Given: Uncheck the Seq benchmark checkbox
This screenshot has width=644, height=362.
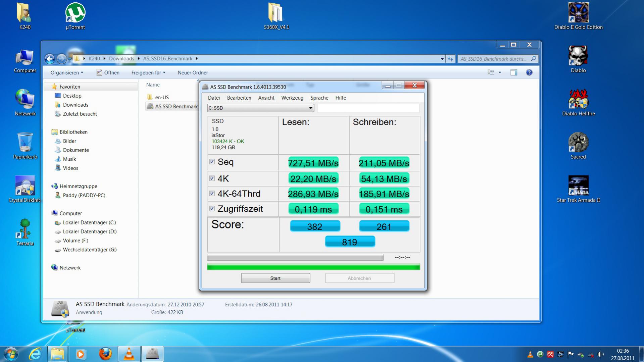Looking at the screenshot, I should point(212,162).
